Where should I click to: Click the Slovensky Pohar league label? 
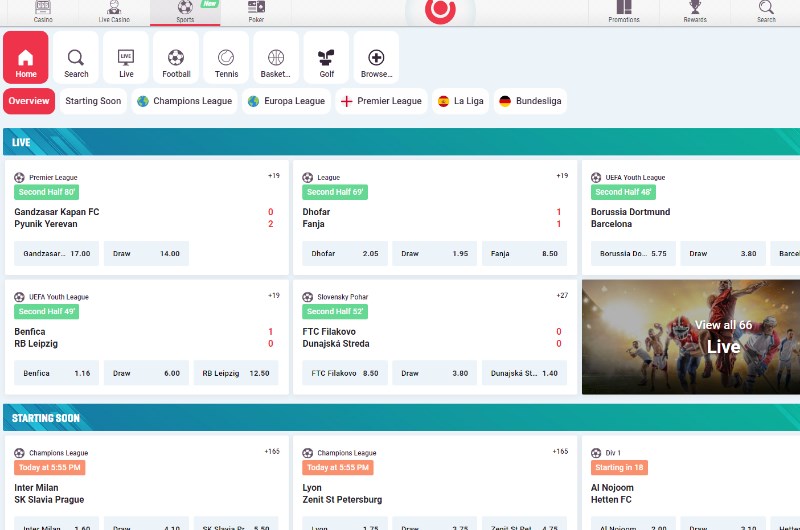point(342,297)
